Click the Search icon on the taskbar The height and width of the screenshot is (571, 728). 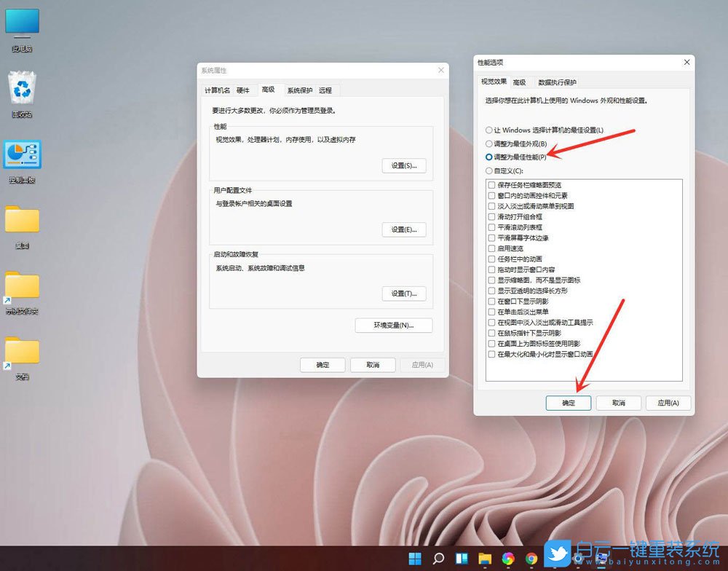(x=438, y=559)
